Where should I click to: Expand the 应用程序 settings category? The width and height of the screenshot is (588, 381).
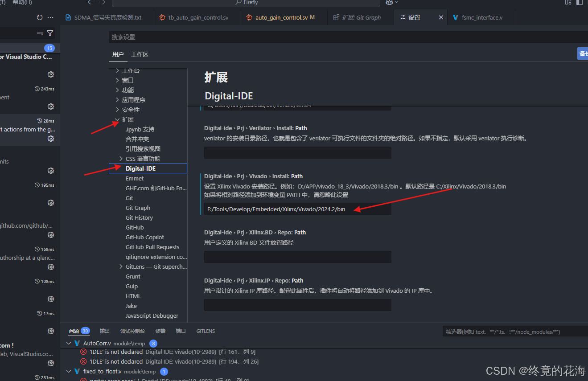point(117,100)
